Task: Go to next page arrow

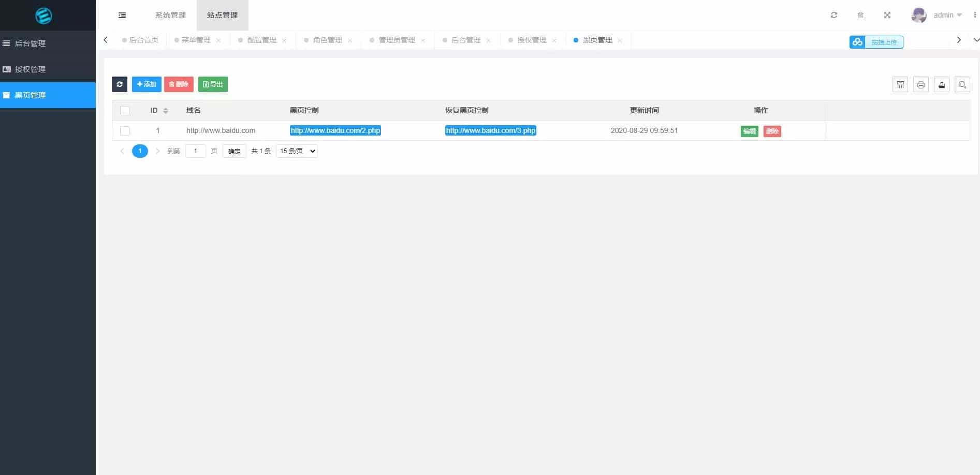Action: pyautogui.click(x=157, y=151)
